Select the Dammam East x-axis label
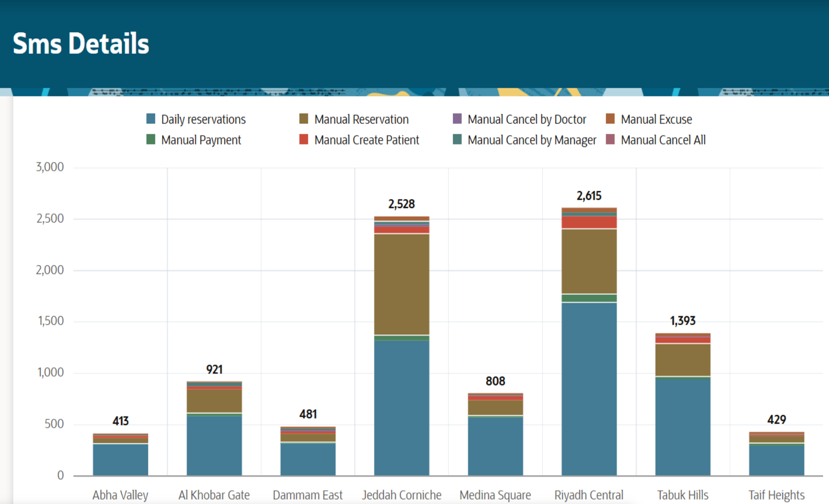This screenshot has width=829, height=504. [307, 495]
